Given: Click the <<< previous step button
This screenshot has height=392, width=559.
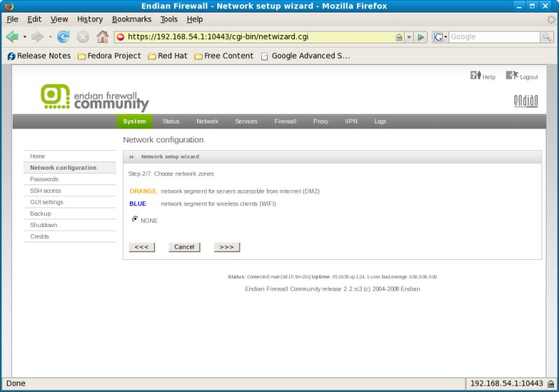Looking at the screenshot, I should click(x=142, y=247).
